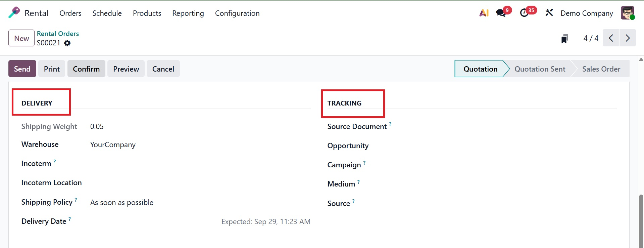Click the Confirm button
Image resolution: width=644 pixels, height=248 pixels.
point(86,69)
